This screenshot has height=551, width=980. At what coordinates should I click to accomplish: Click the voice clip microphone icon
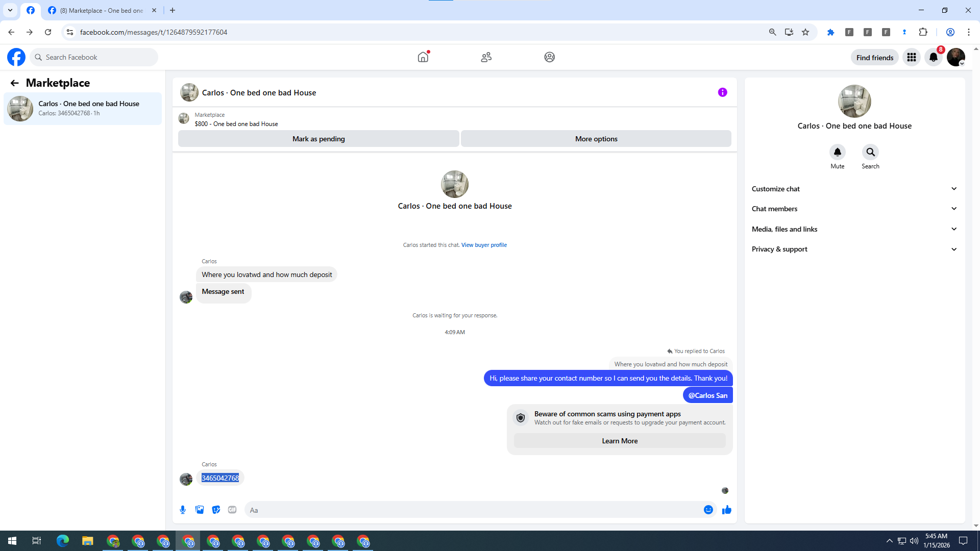pyautogui.click(x=183, y=510)
